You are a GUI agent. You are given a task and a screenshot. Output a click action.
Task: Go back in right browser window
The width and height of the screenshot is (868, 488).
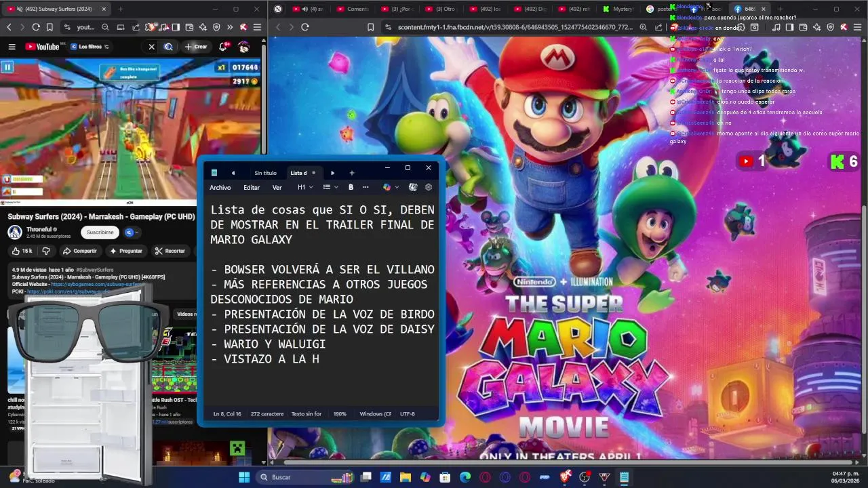coord(277,27)
